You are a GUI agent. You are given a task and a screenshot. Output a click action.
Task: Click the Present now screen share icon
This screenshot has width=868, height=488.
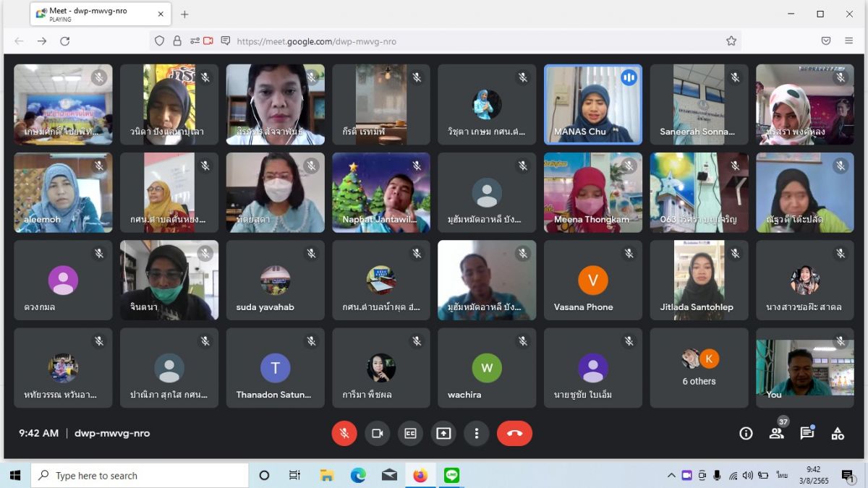(x=443, y=433)
